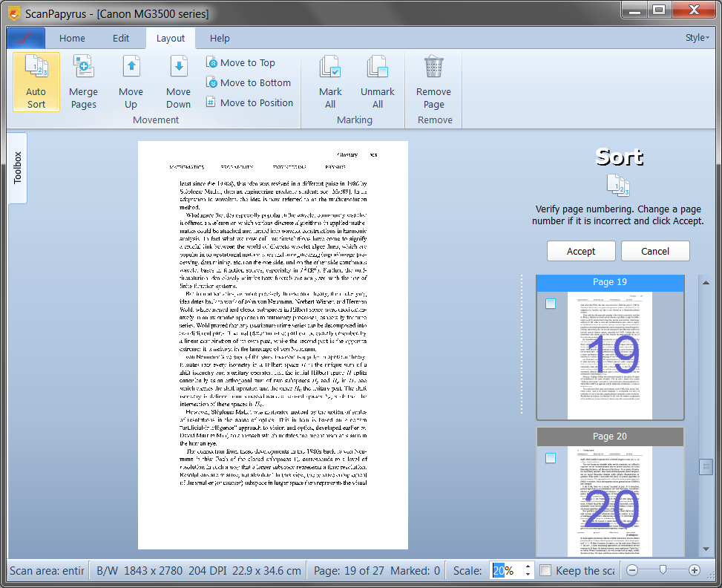Open the Help ribbon tab
This screenshot has width=722, height=588.
[x=220, y=39]
